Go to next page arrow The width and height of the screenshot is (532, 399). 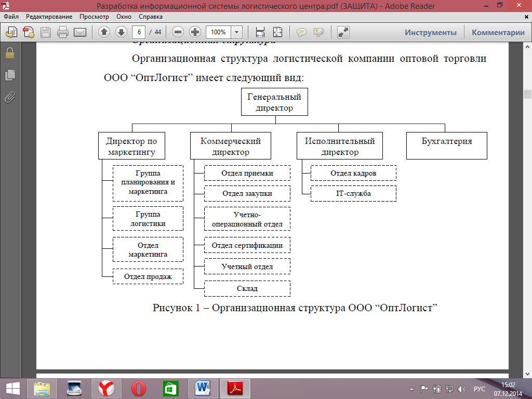tap(121, 32)
